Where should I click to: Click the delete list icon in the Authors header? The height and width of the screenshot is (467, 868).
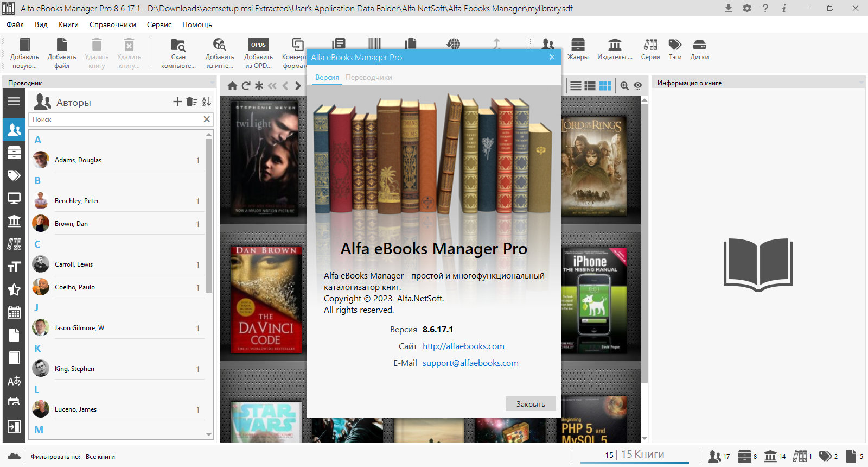coord(192,102)
